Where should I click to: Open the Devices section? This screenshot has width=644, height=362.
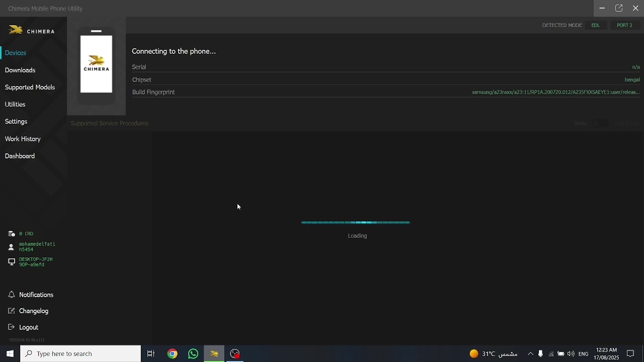(16, 53)
